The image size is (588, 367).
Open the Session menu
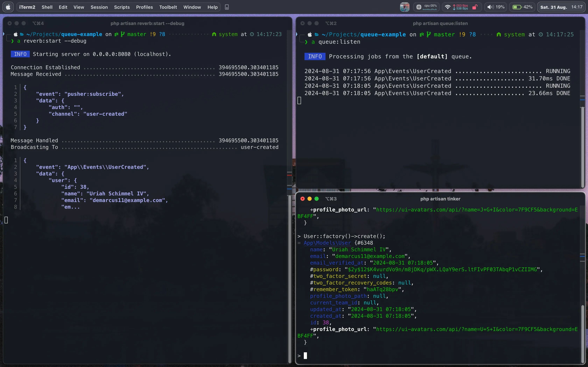[99, 7]
